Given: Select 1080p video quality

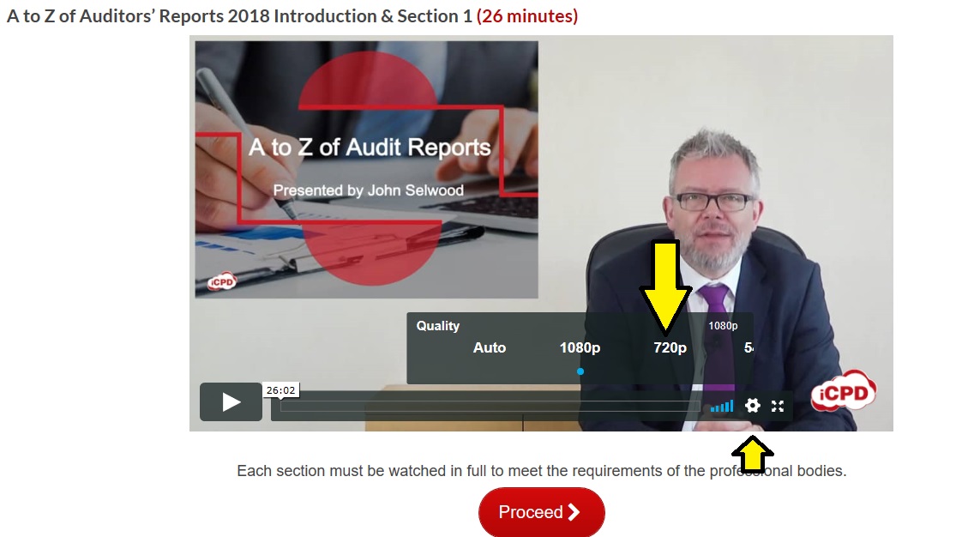Looking at the screenshot, I should coord(580,347).
